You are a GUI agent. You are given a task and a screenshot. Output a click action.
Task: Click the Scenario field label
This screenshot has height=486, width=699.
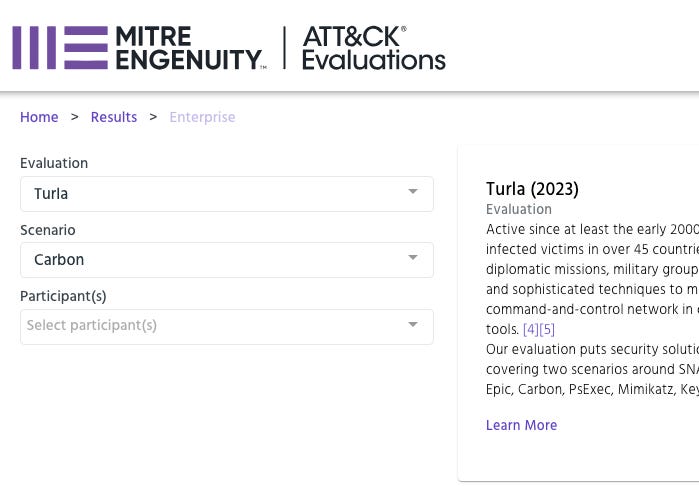tap(48, 230)
